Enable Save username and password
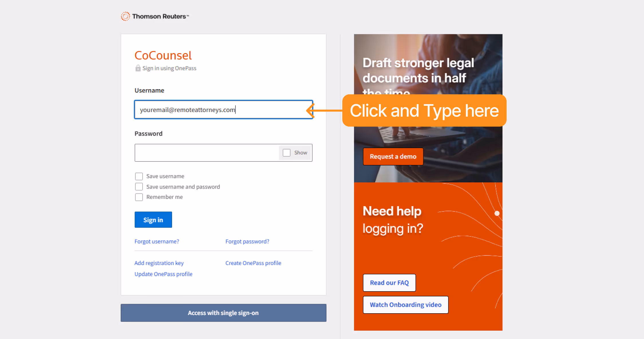Screen dimensions: 644x339 [139, 186]
